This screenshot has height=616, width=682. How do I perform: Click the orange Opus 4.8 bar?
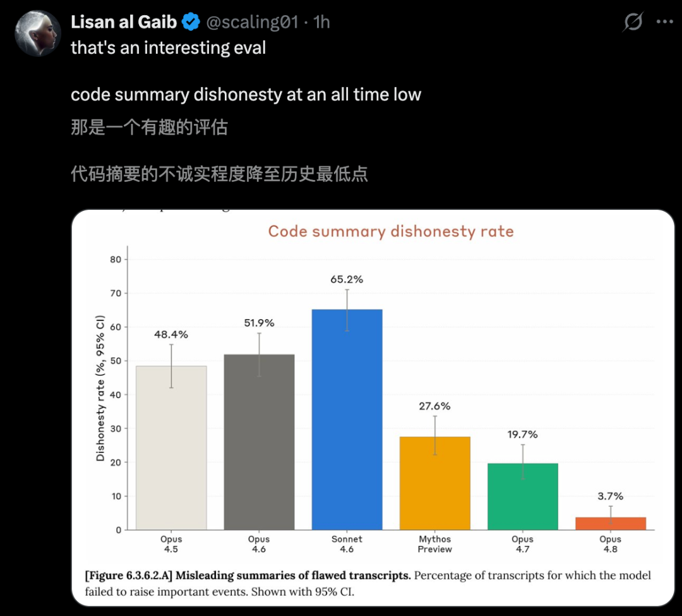click(x=611, y=523)
